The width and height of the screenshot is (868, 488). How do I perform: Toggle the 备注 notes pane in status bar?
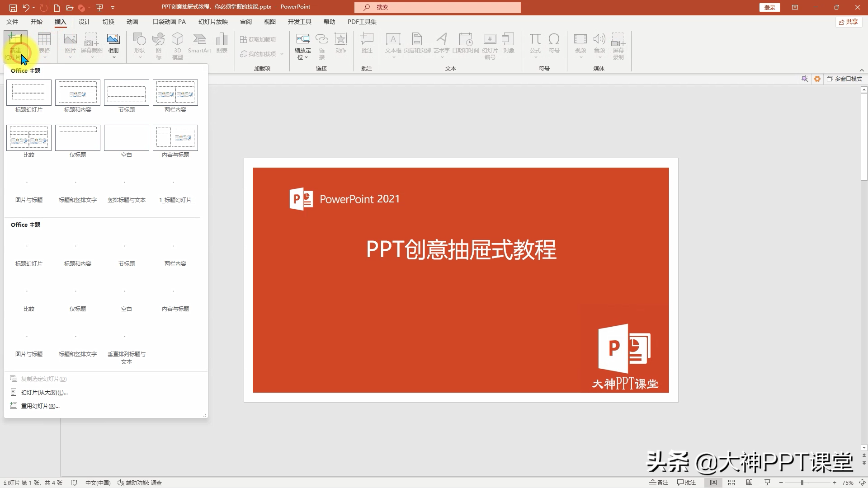point(659,483)
